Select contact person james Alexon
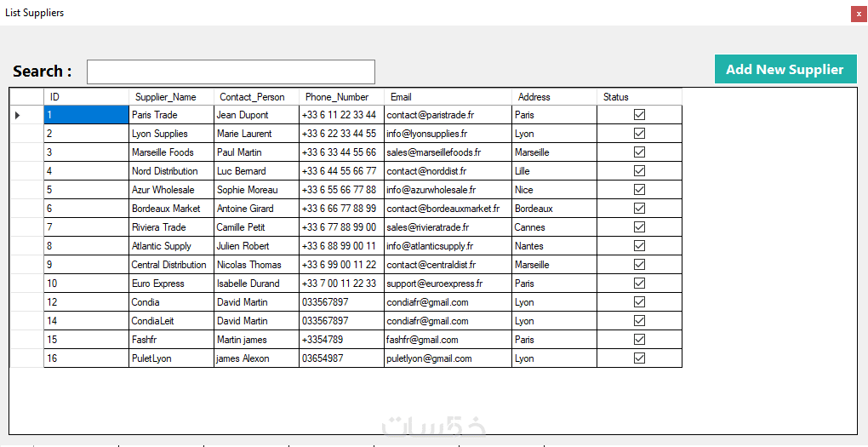Image resolution: width=868 pixels, height=447 pixels. tap(257, 358)
